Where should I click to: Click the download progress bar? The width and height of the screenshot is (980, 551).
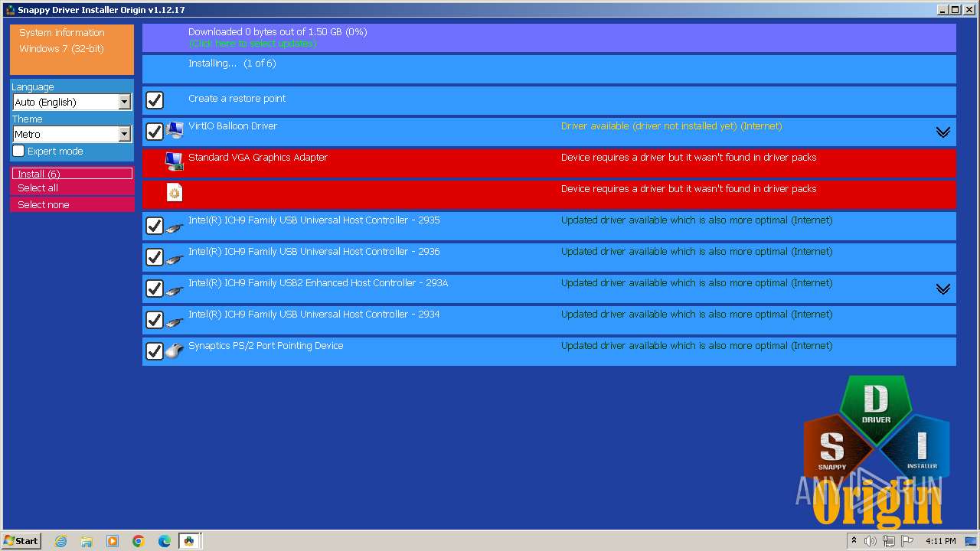pos(549,37)
